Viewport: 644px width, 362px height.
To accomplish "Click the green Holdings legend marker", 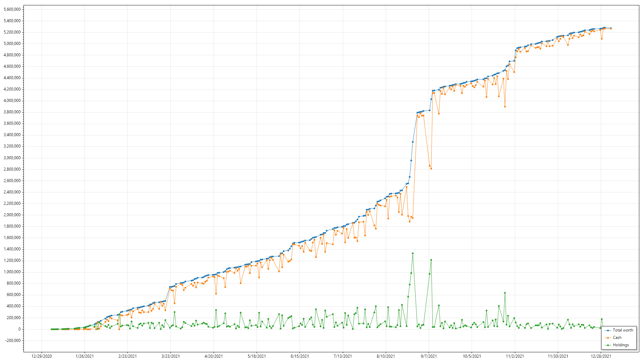I will pyautogui.click(x=608, y=345).
